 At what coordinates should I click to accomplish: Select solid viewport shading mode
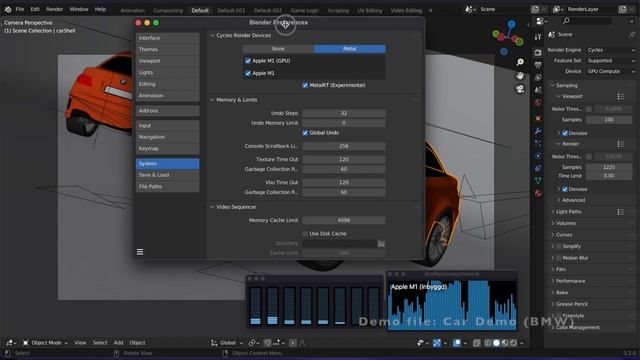(496, 343)
